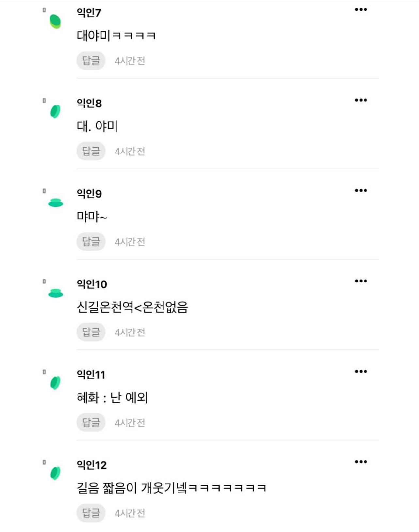Open the three-dot menu on 익인8's comment
Viewport: 419px width, 532px height.
pos(361,100)
